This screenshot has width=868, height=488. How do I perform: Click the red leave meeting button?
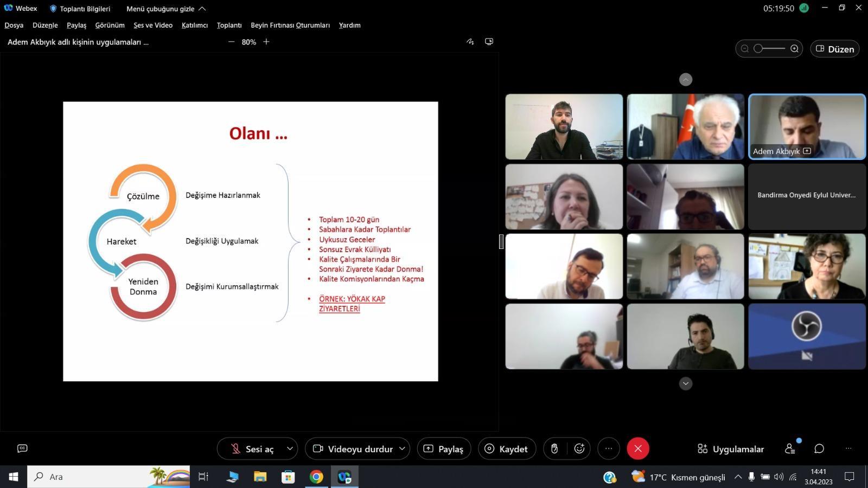(x=638, y=448)
